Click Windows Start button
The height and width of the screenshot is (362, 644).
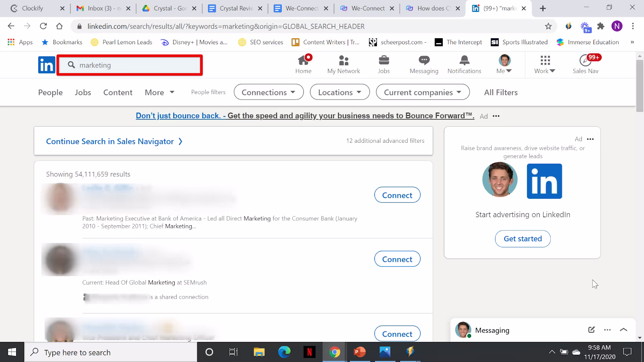12,352
